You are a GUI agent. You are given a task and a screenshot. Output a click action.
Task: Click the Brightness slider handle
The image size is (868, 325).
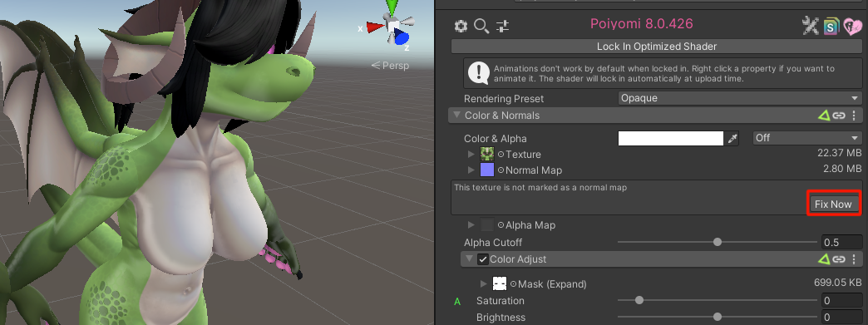(718, 317)
